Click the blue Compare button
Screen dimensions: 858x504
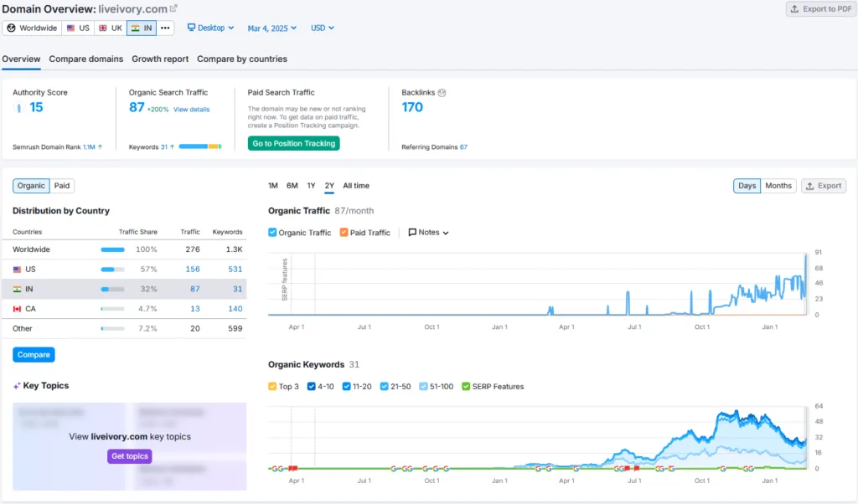tap(34, 355)
